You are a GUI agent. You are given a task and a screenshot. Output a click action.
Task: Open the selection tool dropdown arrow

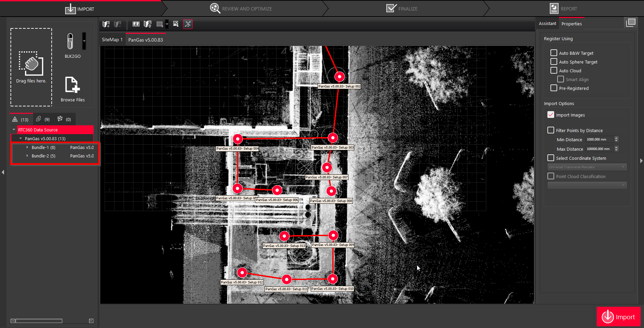pos(167,24)
